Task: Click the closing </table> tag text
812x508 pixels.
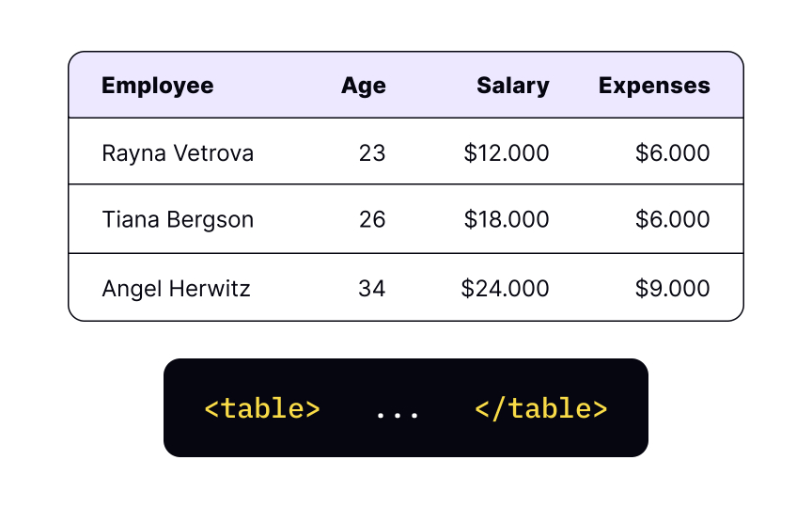Action: coord(540,408)
